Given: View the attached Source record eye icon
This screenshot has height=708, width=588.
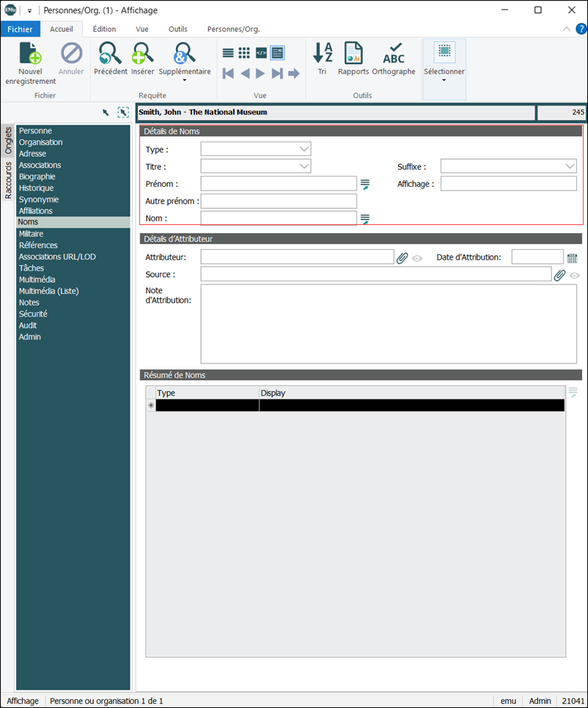Looking at the screenshot, I should pos(575,276).
